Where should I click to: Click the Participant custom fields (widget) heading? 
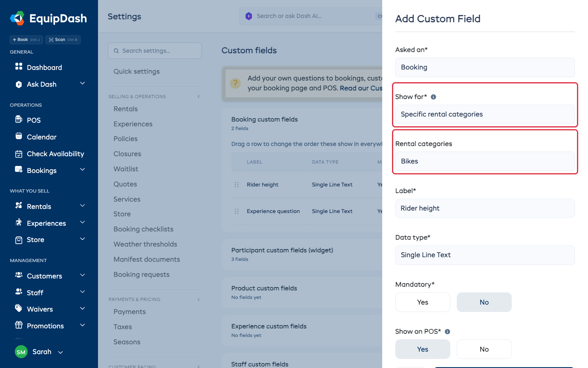pos(282,250)
